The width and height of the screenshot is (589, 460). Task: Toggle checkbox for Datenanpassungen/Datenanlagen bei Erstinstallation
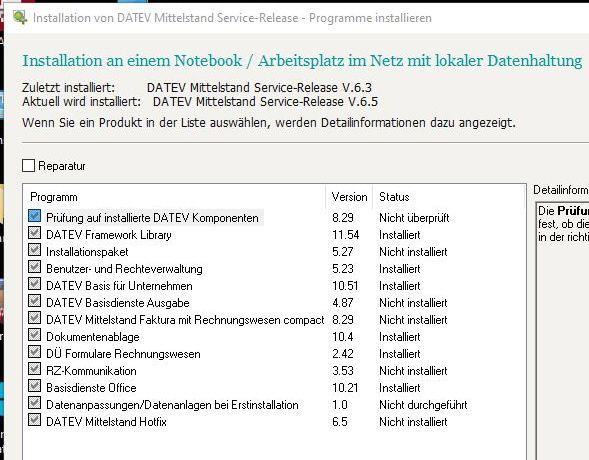point(35,403)
